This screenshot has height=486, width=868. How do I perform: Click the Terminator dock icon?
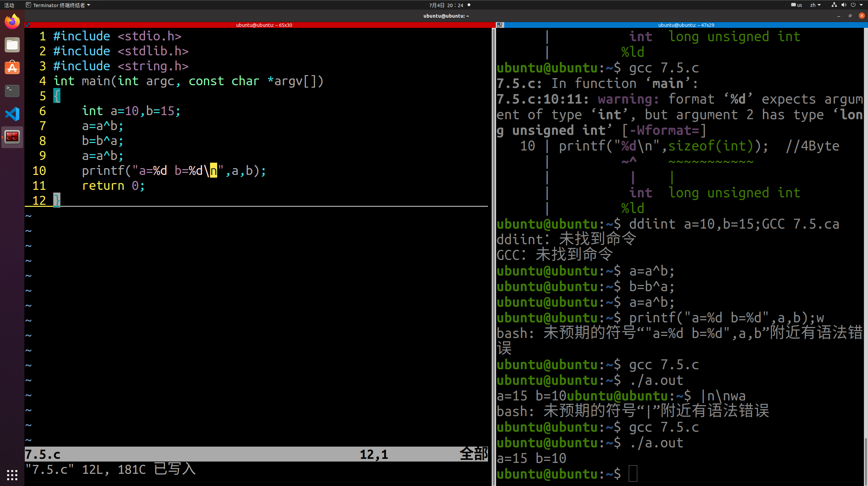click(12, 137)
